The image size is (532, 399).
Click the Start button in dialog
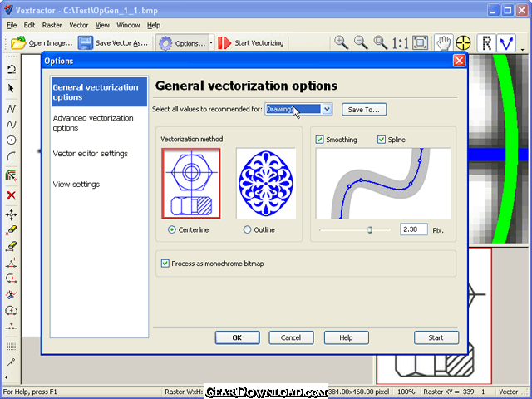pos(436,337)
